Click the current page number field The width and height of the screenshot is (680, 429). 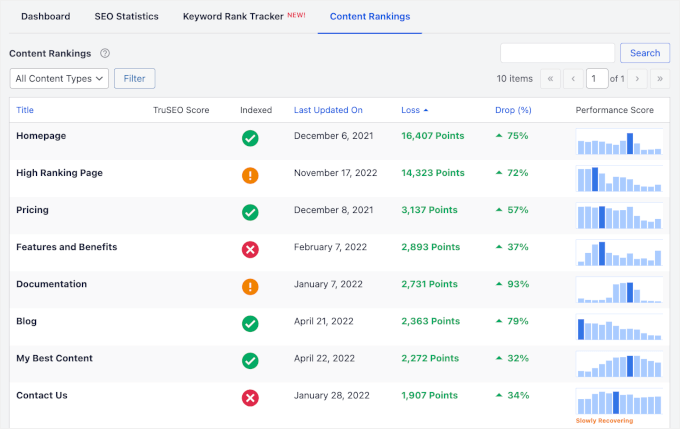coord(597,78)
